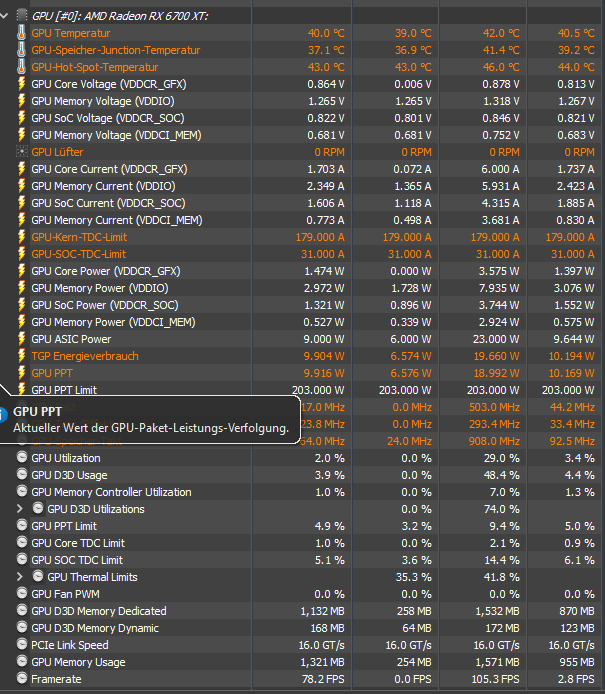Select the GPU Temperatur sensor row
Screen dimensions: 605x694
(x=302, y=33)
